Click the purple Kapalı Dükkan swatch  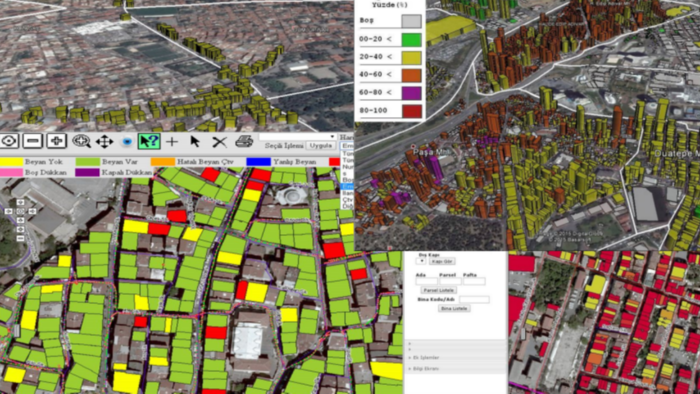pyautogui.click(x=88, y=172)
